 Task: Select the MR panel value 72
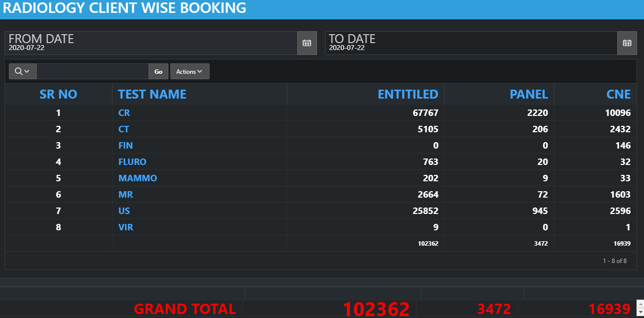coord(543,195)
